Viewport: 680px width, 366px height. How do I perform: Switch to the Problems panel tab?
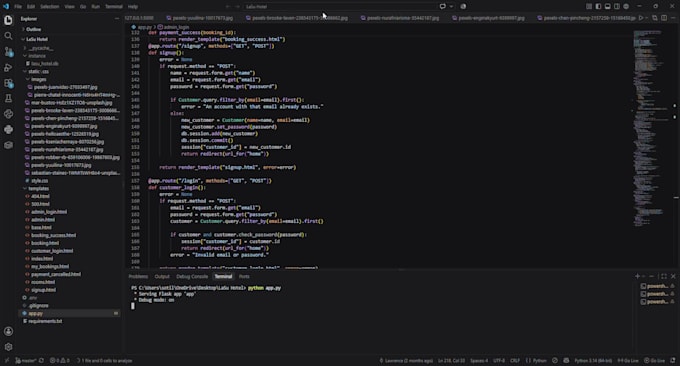(x=138, y=276)
